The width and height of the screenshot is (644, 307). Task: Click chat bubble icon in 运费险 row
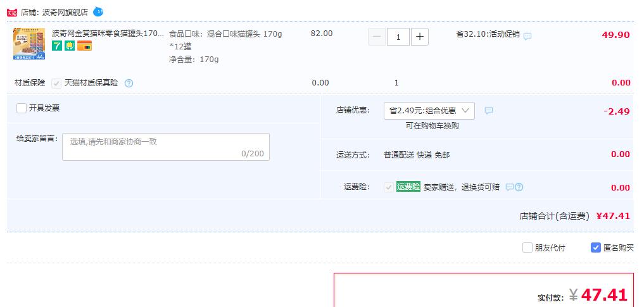click(x=509, y=187)
